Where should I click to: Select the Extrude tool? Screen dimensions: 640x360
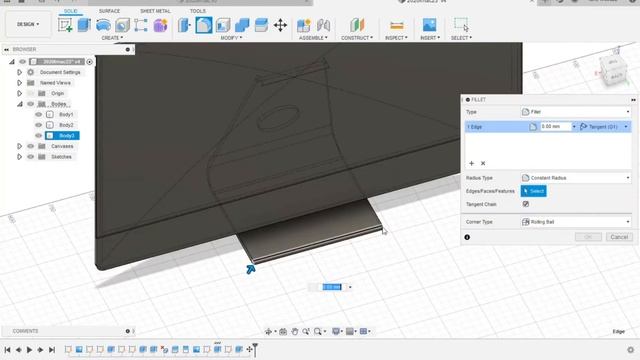point(84,25)
